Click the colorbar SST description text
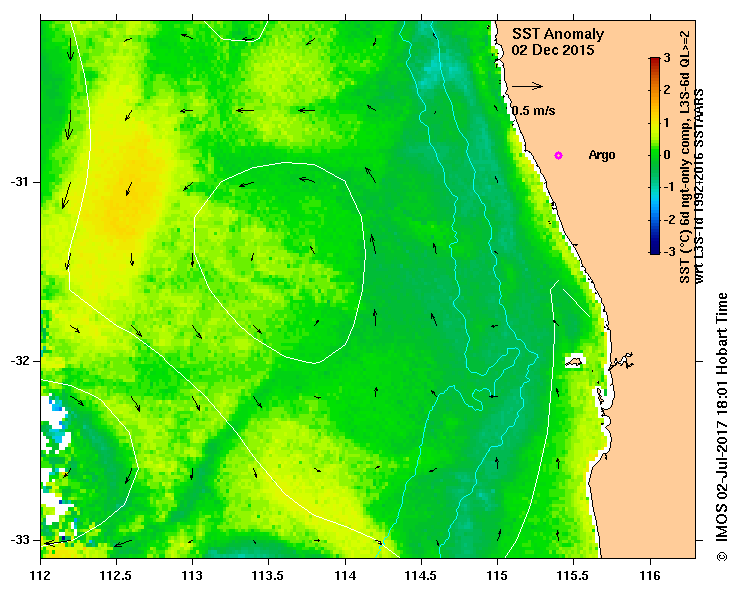 [x=691, y=157]
